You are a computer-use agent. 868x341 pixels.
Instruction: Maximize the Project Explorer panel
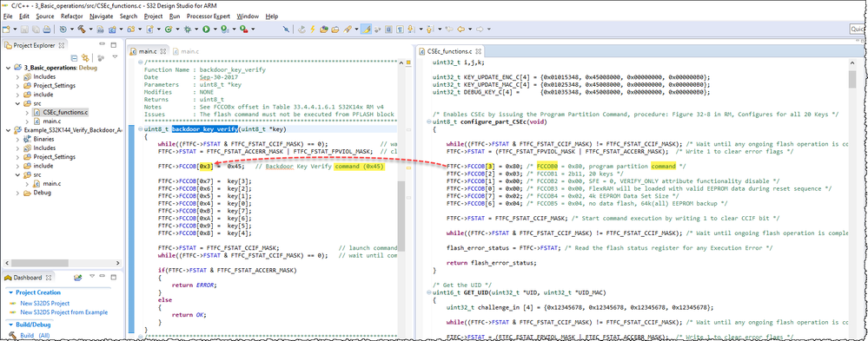114,45
